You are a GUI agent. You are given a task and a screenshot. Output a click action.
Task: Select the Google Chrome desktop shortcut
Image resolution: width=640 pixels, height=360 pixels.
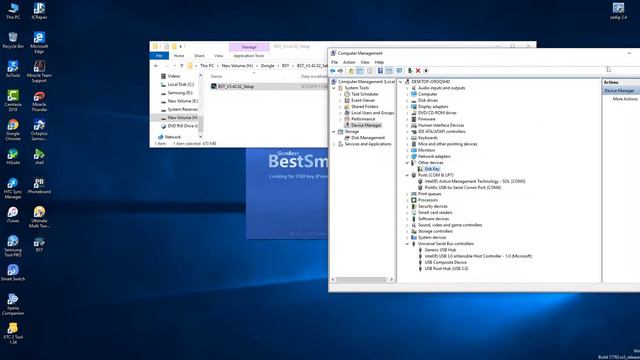[13, 130]
